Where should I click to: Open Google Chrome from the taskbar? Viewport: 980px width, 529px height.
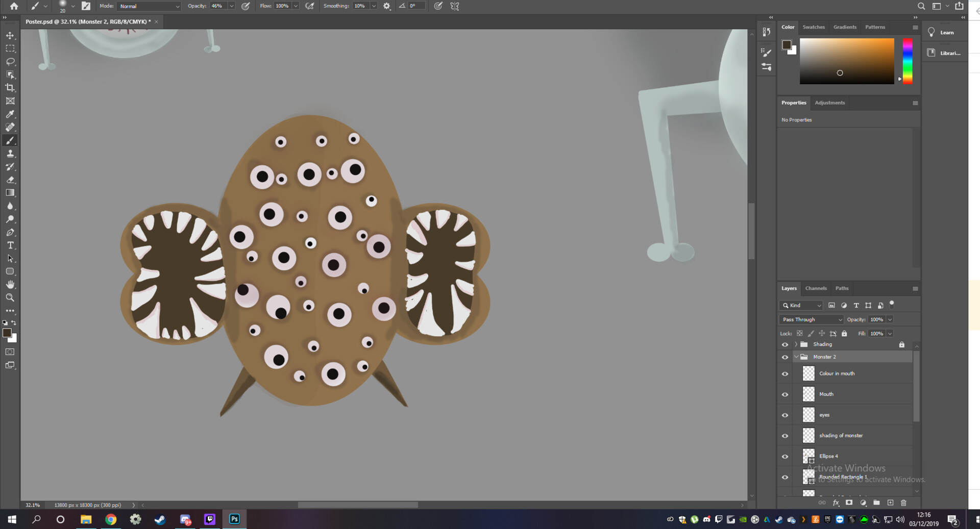(x=111, y=519)
